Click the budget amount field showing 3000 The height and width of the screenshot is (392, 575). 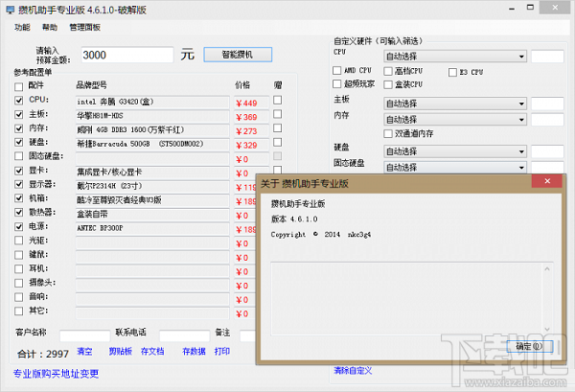pos(126,55)
